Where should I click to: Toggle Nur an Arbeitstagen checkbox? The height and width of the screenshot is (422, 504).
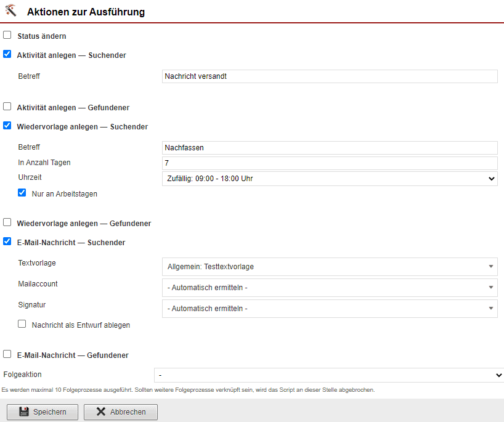22,193
